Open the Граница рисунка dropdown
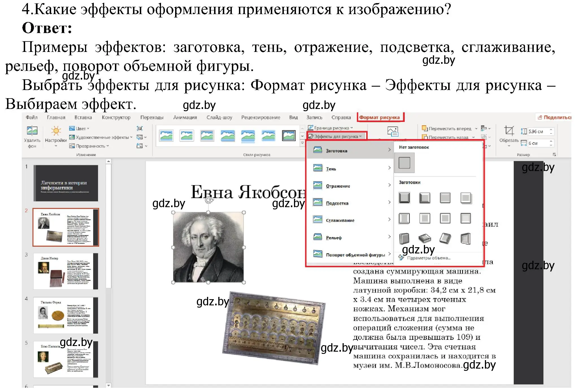The width and height of the screenshot is (575, 392). pos(330,128)
